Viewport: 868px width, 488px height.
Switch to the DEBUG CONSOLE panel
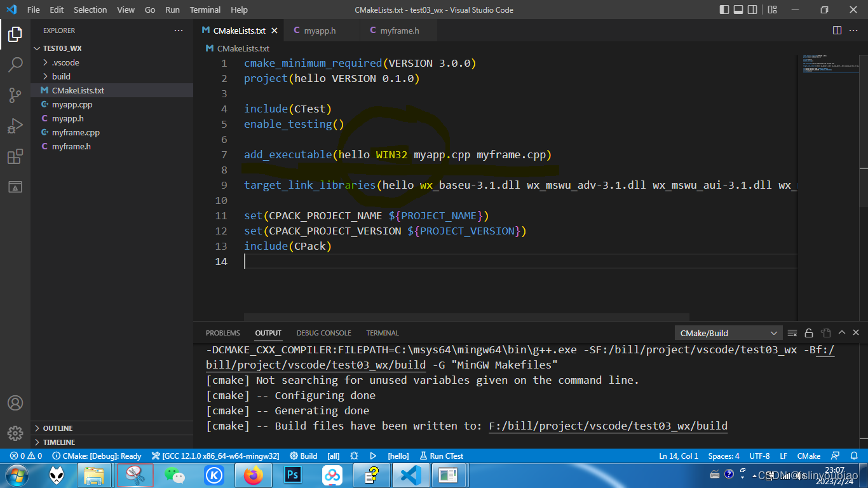323,332
